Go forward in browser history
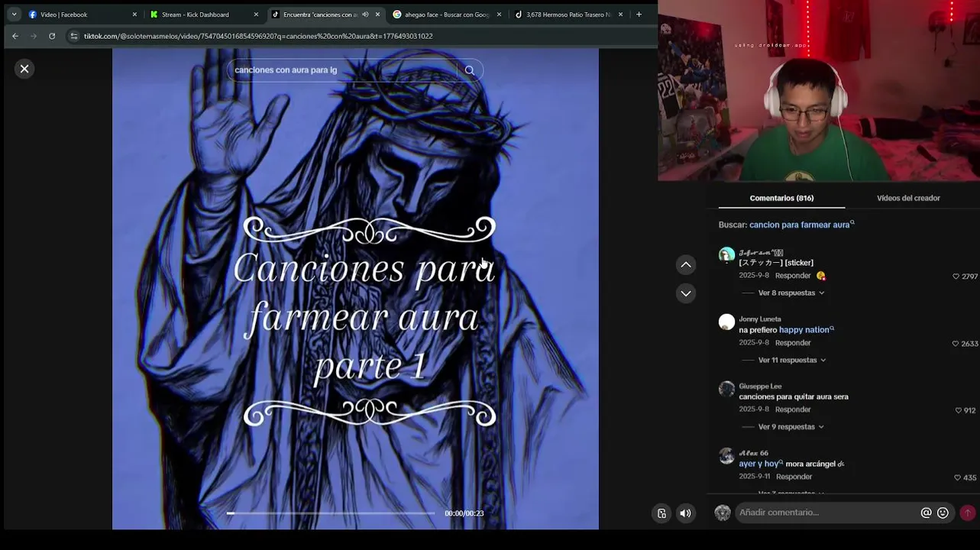980x550 pixels. click(x=34, y=36)
